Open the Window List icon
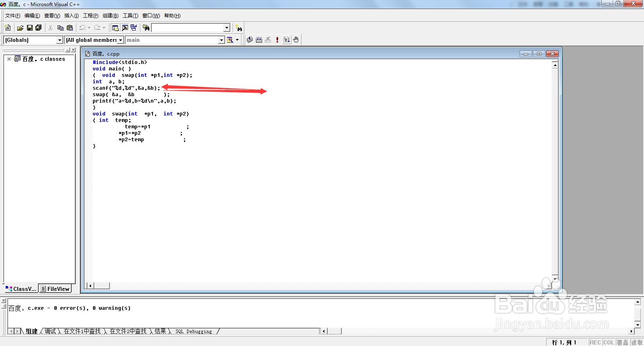Screen dimensions: 644x346 click(134, 28)
